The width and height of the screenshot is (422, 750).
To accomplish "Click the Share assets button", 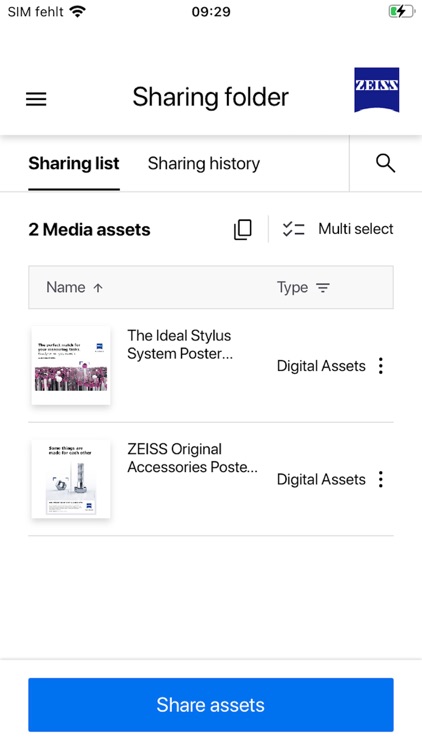I will click(211, 705).
